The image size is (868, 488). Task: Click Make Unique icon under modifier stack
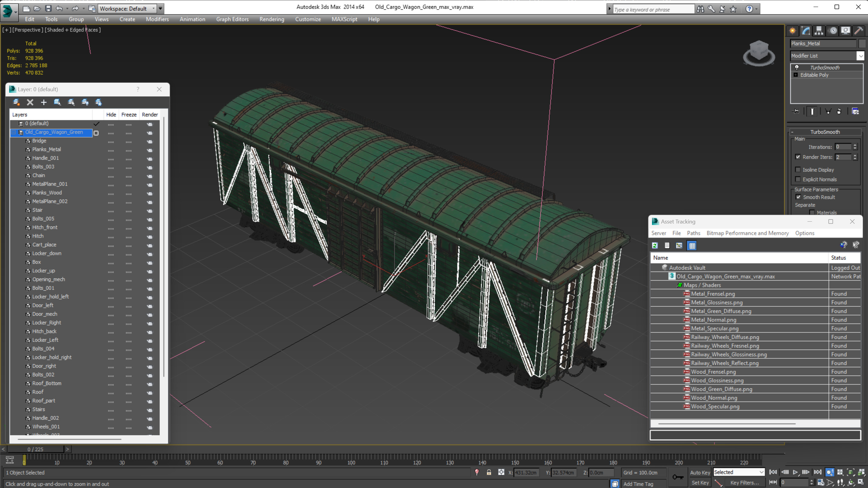(x=828, y=111)
